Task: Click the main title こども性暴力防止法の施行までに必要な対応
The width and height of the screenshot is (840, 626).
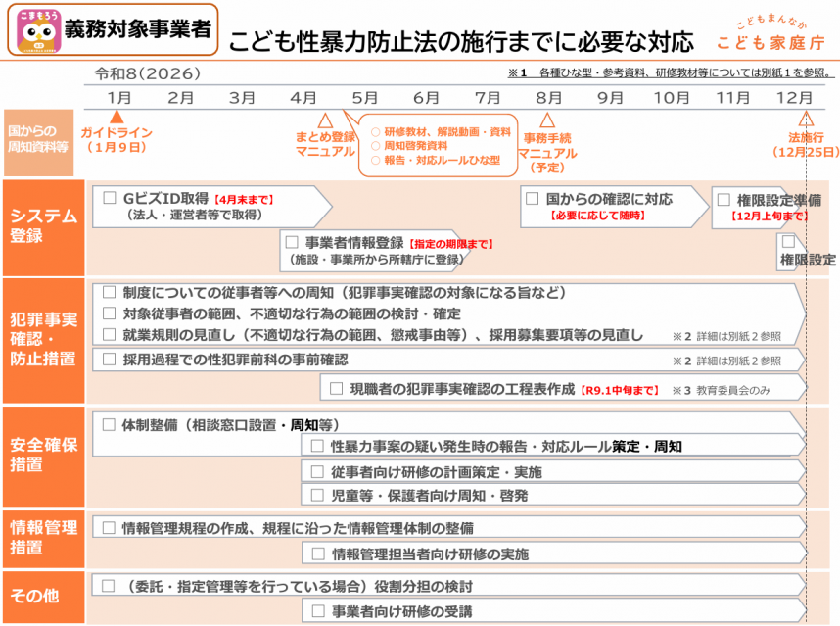Action: (x=461, y=42)
